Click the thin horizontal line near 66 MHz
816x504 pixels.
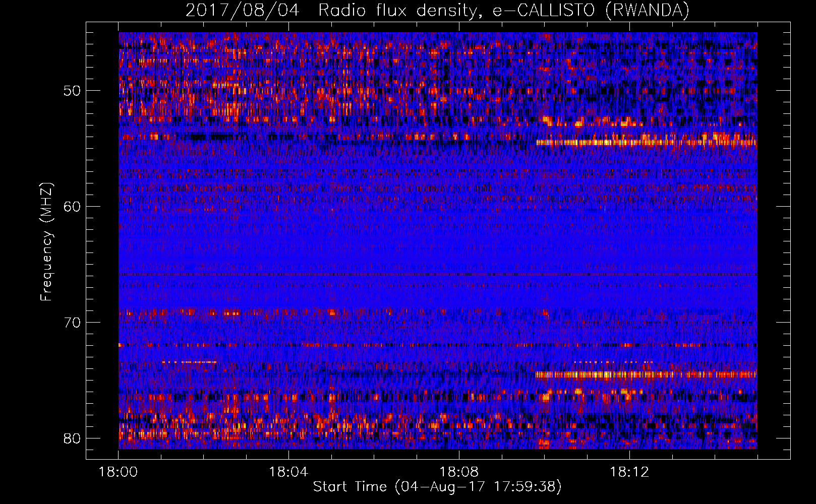point(438,275)
